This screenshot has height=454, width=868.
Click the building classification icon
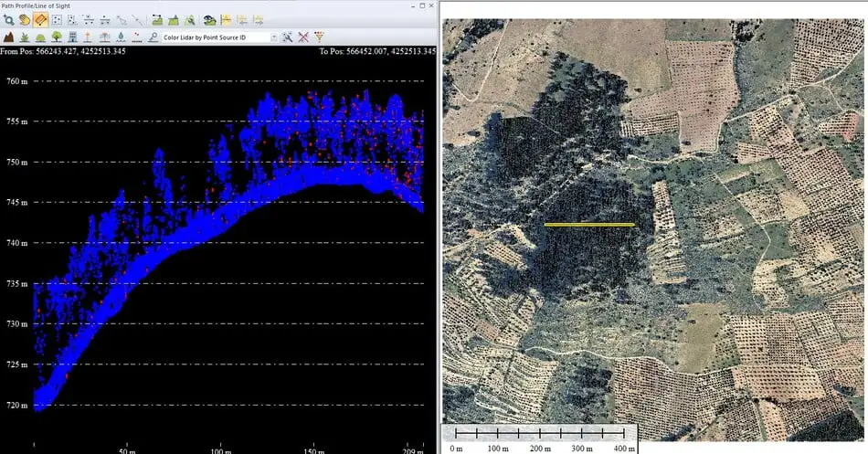[x=72, y=37]
